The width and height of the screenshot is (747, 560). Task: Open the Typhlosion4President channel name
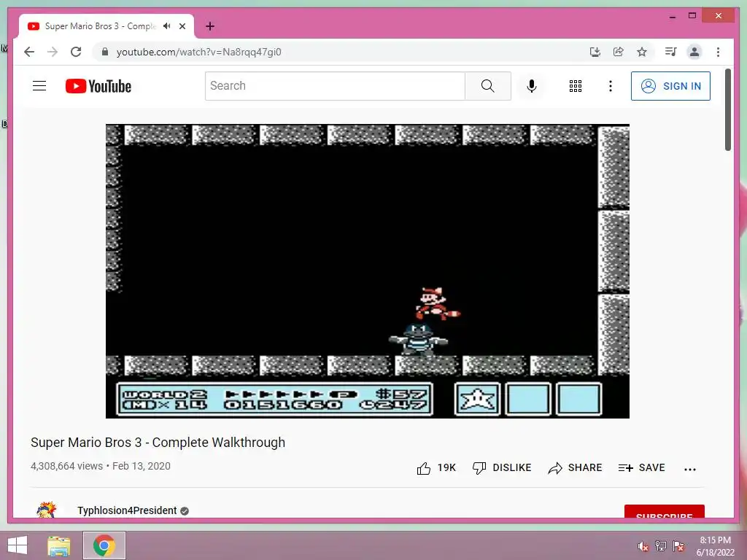click(127, 510)
